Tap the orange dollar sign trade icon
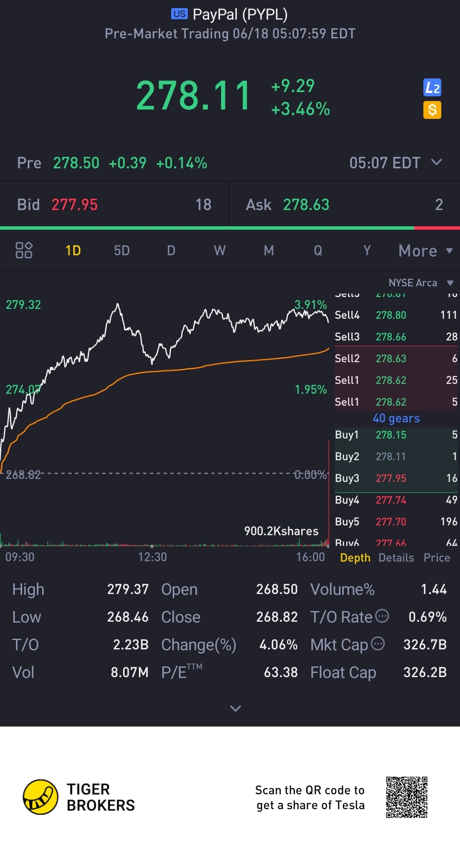460x868 pixels. (432, 110)
